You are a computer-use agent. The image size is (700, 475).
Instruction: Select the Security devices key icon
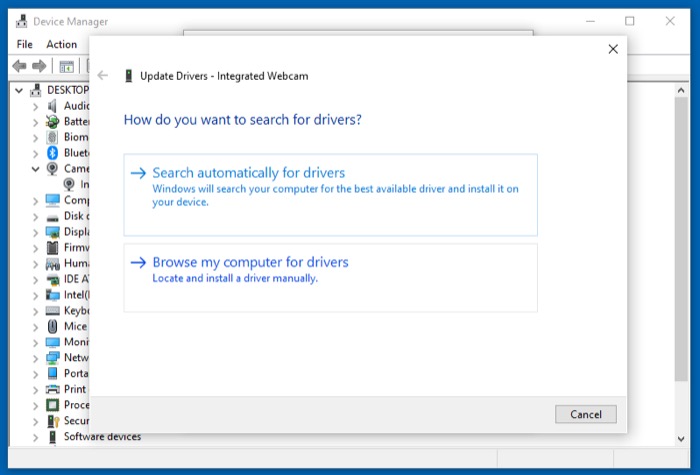[x=53, y=421]
